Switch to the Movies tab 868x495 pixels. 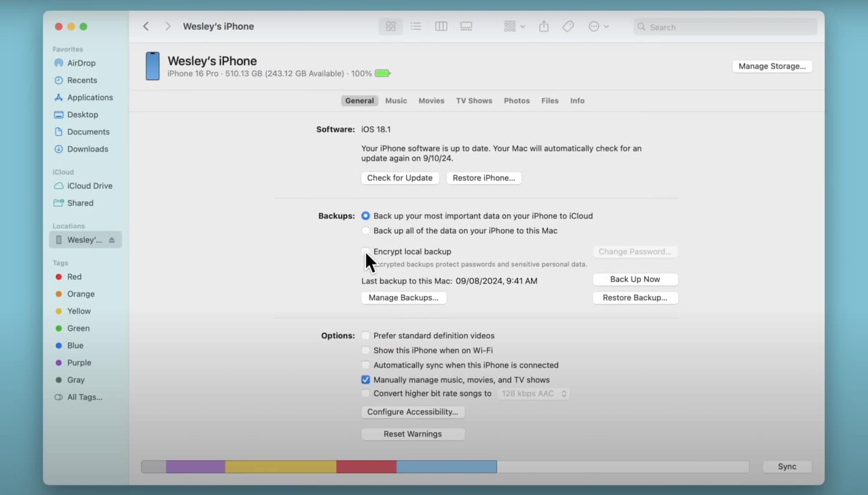432,101
